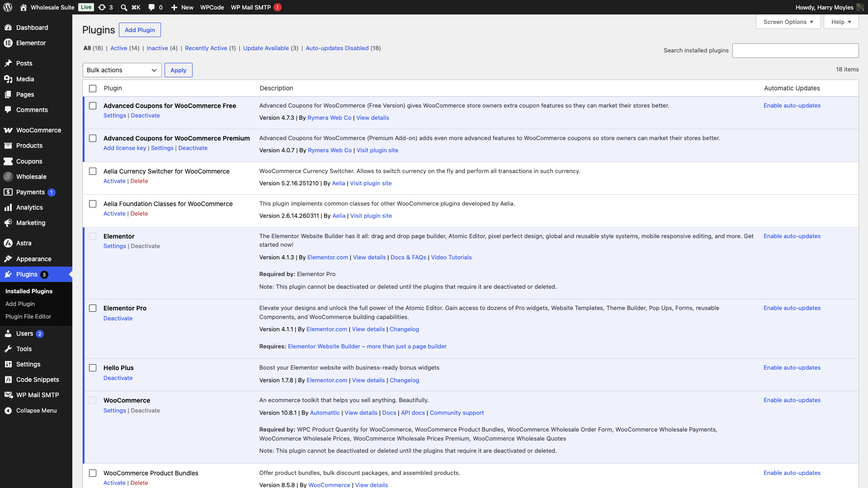Open the search magnifier icon in admin bar
This screenshot has width=868, height=488.
tap(124, 7)
